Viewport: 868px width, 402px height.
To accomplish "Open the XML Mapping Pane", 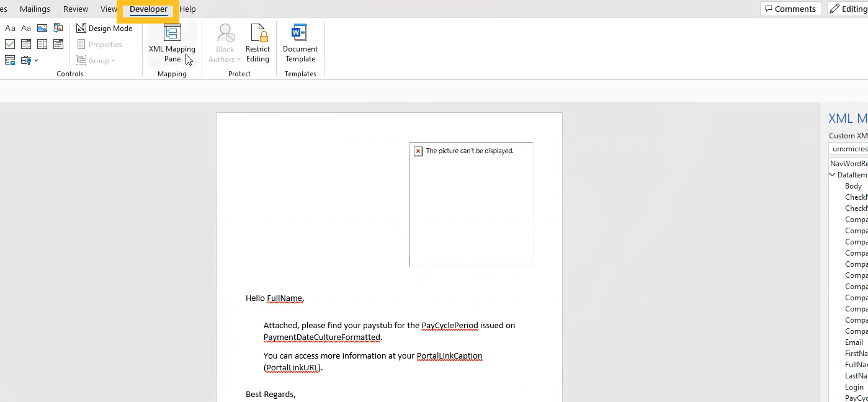I will point(172,43).
